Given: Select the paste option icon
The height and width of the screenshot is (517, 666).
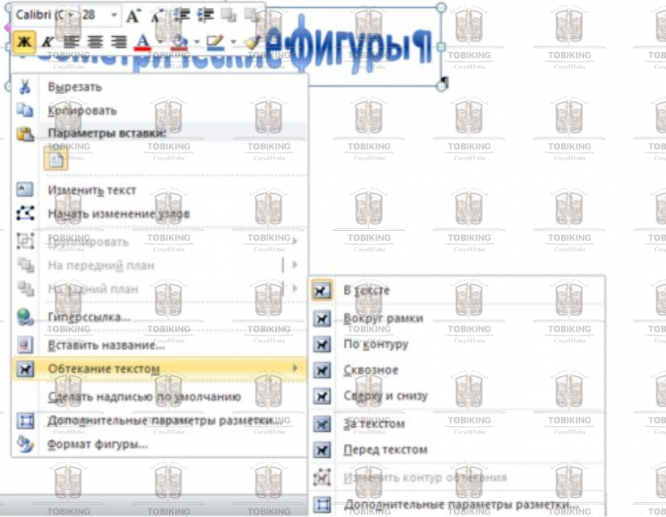Looking at the screenshot, I should pos(56,159).
